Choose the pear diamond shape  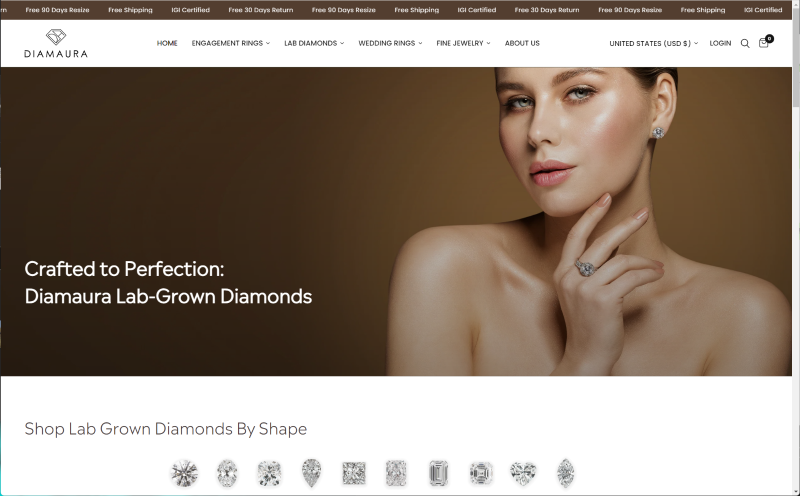[311, 473]
